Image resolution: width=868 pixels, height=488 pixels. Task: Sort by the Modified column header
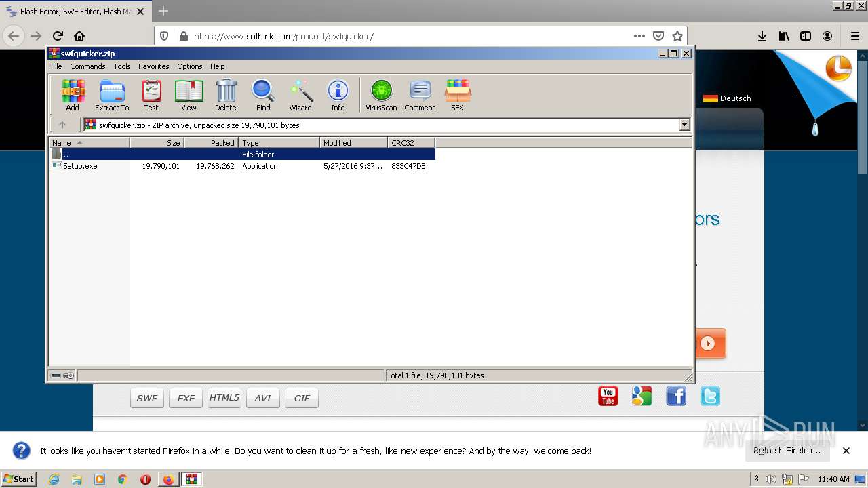point(353,142)
